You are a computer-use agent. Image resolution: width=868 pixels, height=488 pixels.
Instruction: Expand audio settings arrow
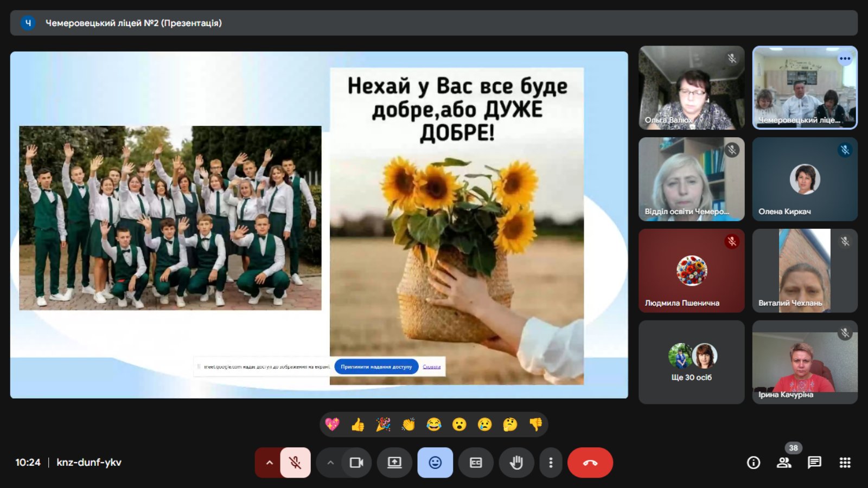click(x=269, y=463)
